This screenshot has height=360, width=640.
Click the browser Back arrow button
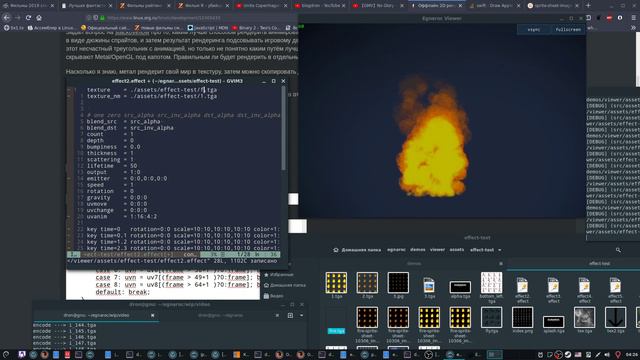pos(7,18)
